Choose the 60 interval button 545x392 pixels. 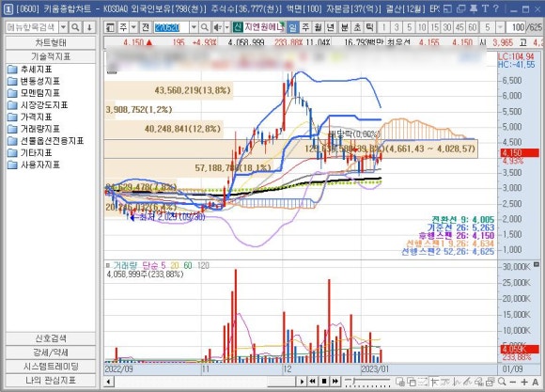[x=472, y=27]
